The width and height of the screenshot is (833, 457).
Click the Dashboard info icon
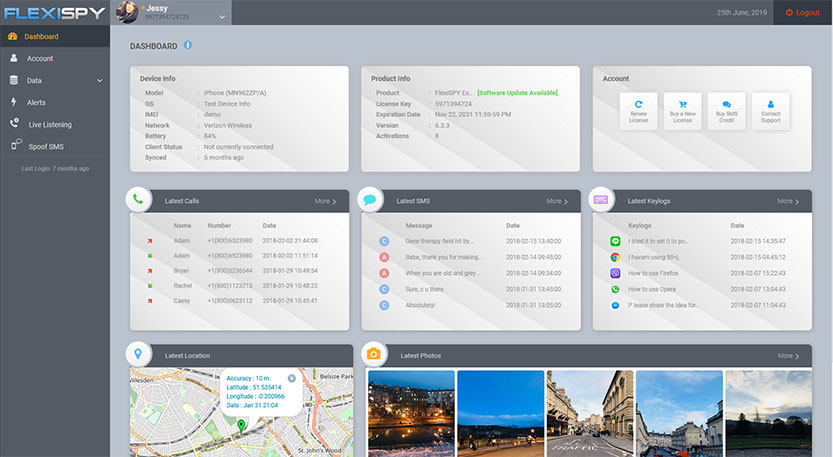[x=188, y=45]
